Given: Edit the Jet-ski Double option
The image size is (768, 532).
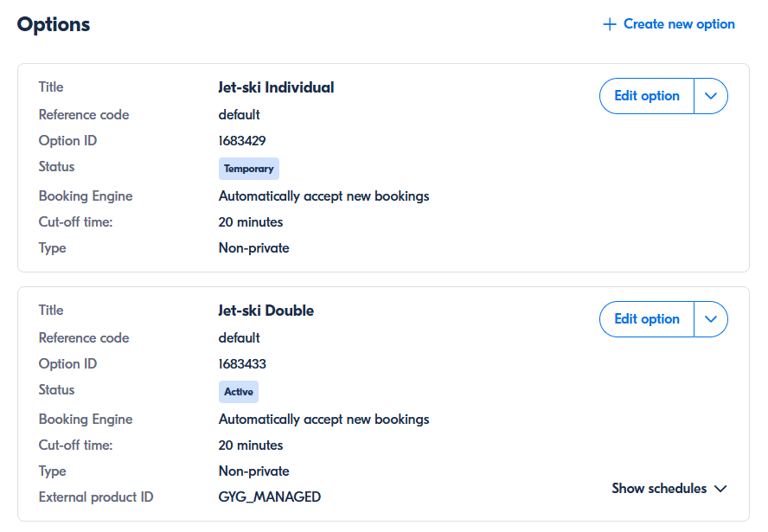Looking at the screenshot, I should click(x=647, y=319).
